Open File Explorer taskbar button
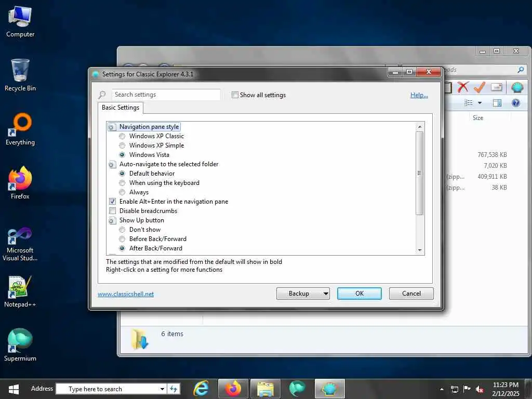This screenshot has height=399, width=532. coord(265,389)
